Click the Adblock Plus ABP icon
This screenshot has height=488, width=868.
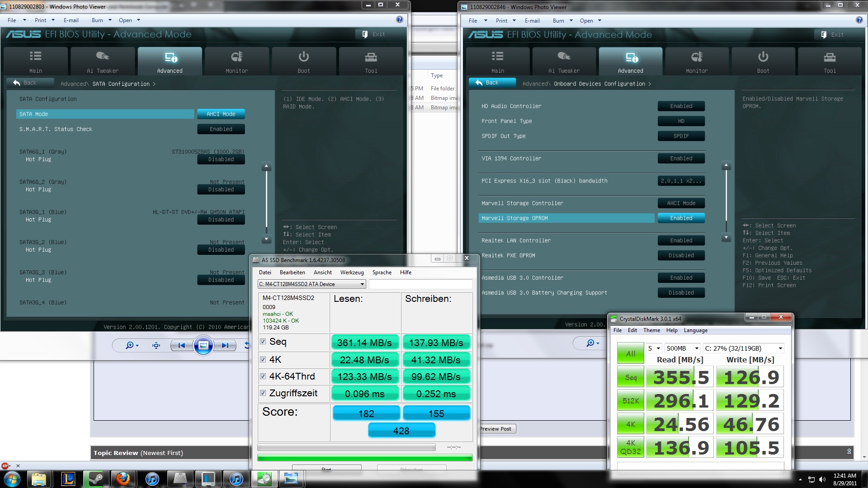coord(5,466)
